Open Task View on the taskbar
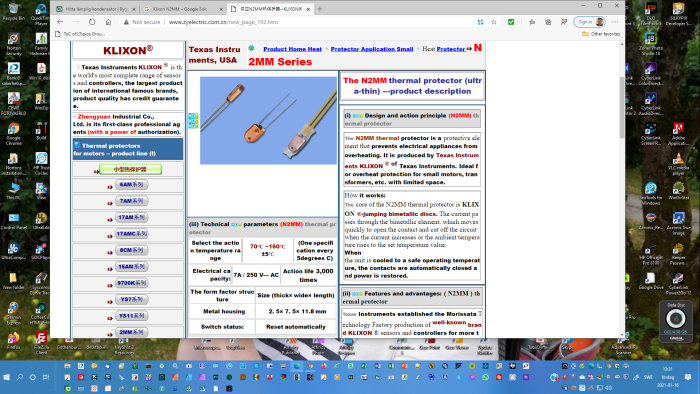This screenshot has width=700, height=394. (46, 377)
